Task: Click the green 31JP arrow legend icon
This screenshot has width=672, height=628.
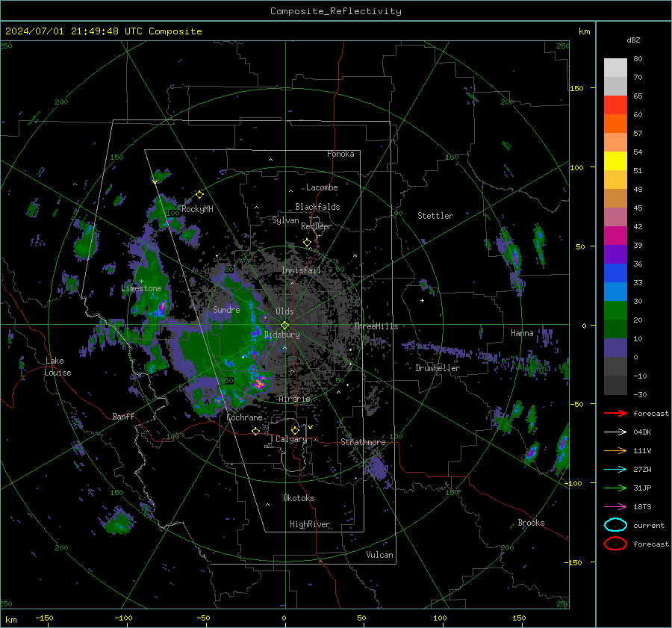Action: [x=615, y=488]
